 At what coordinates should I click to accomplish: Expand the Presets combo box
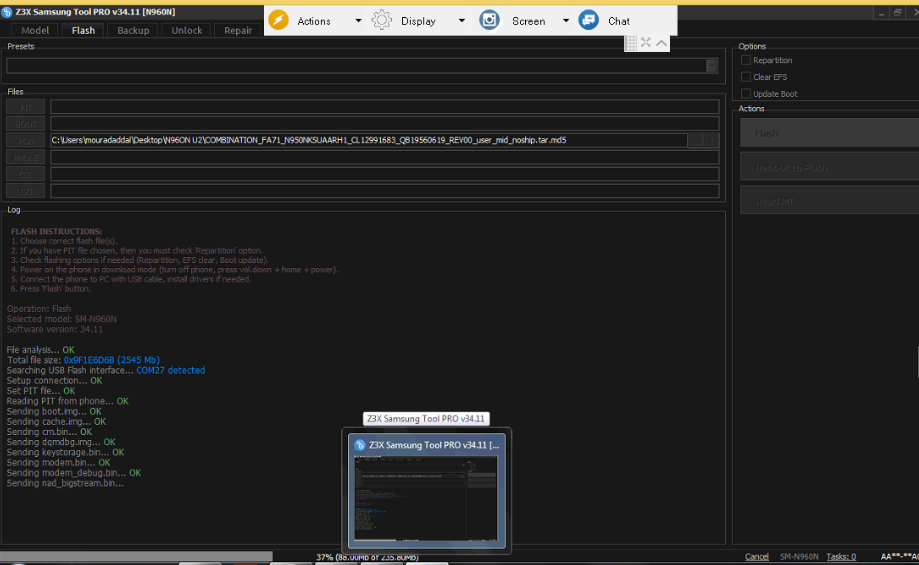(712, 65)
